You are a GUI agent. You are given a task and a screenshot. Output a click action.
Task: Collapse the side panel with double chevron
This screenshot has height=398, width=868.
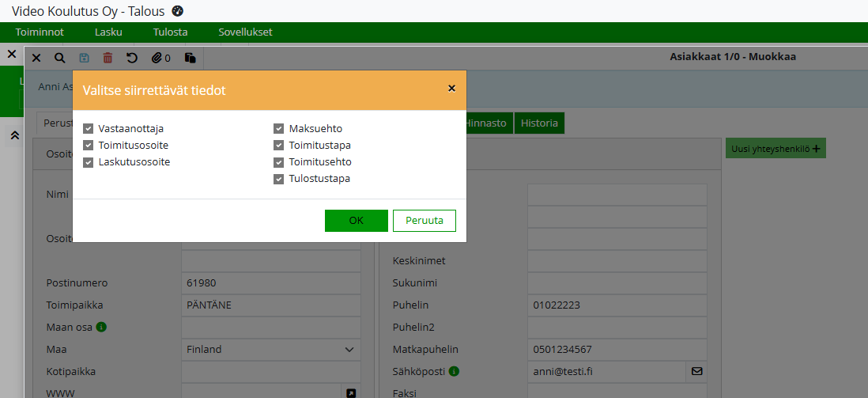(14, 135)
